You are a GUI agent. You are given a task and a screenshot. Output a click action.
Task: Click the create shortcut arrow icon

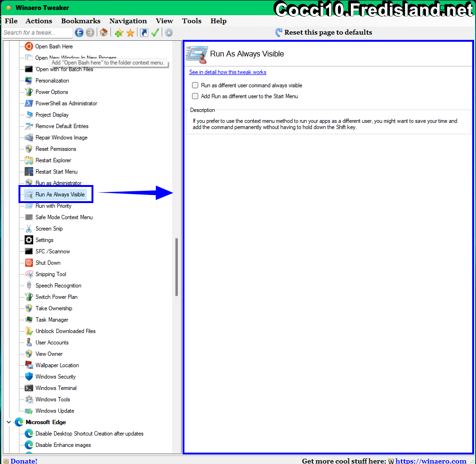tap(144, 33)
